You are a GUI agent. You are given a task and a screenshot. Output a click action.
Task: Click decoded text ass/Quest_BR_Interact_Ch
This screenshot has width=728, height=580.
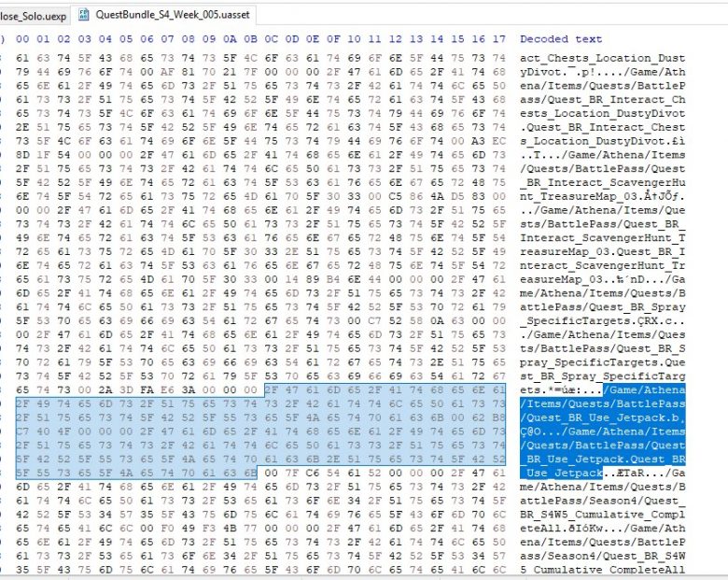pos(603,99)
